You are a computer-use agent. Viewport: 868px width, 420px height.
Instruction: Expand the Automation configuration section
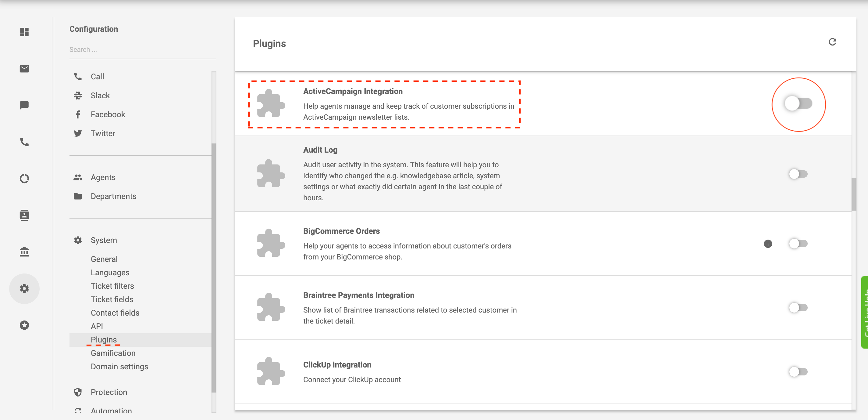111,410
